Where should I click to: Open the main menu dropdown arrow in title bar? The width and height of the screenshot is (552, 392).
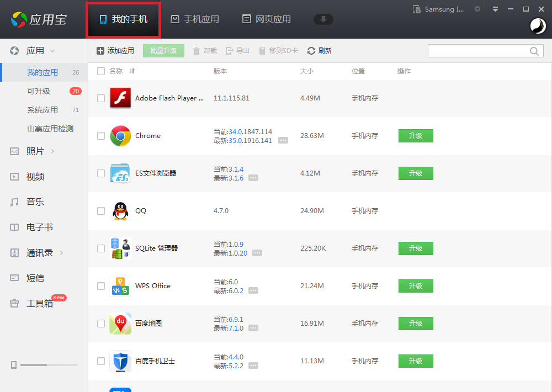pyautogui.click(x=495, y=9)
